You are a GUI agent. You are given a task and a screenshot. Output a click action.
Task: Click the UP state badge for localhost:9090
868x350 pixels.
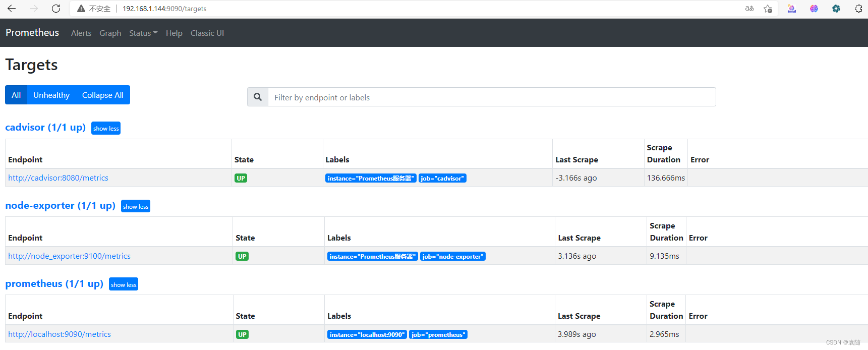(x=242, y=334)
